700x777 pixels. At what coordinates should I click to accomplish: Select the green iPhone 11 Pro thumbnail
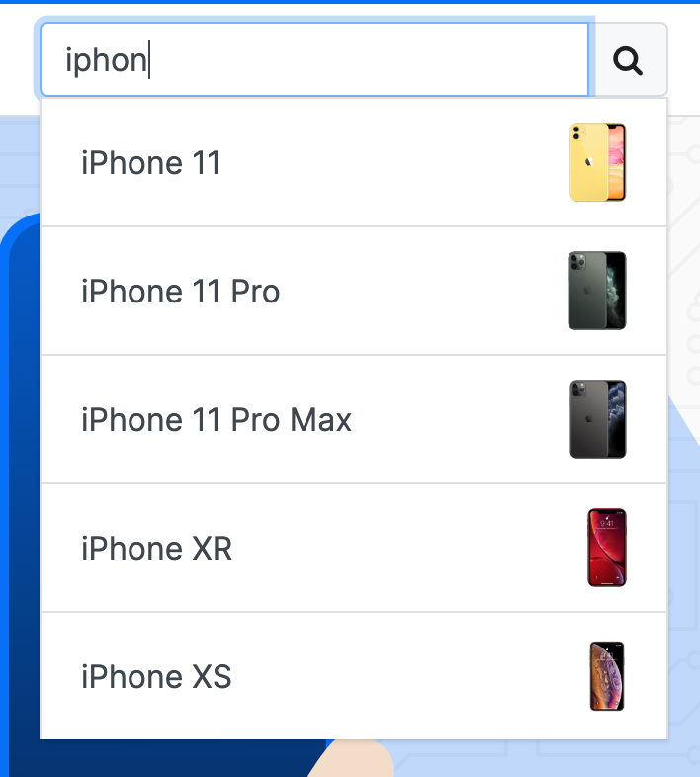coord(597,291)
